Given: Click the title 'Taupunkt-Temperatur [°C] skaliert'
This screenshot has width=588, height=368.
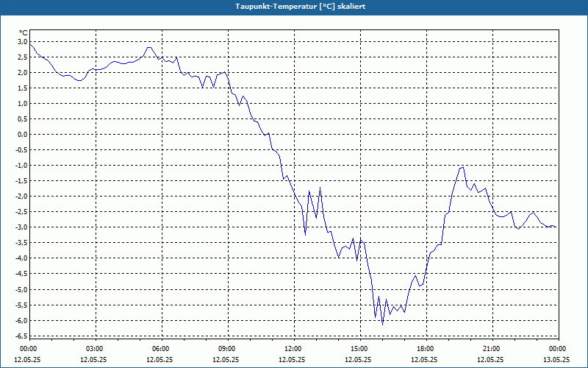Looking at the screenshot, I should 301,7.
